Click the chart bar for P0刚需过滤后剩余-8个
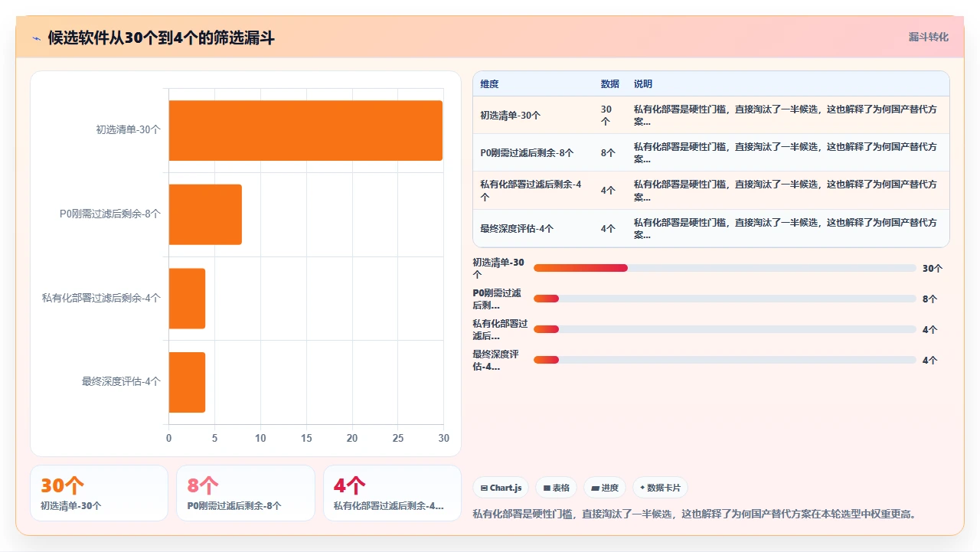This screenshot has width=980, height=552. (x=205, y=214)
